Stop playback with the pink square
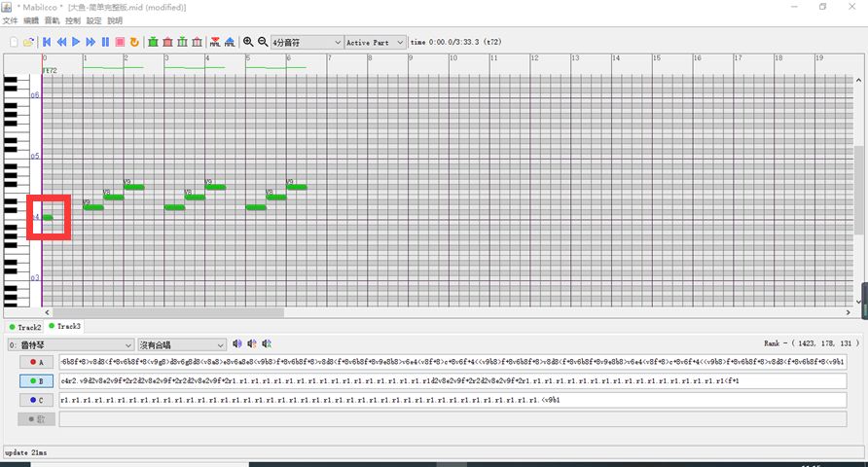Screen dimensions: 868x467 120,42
